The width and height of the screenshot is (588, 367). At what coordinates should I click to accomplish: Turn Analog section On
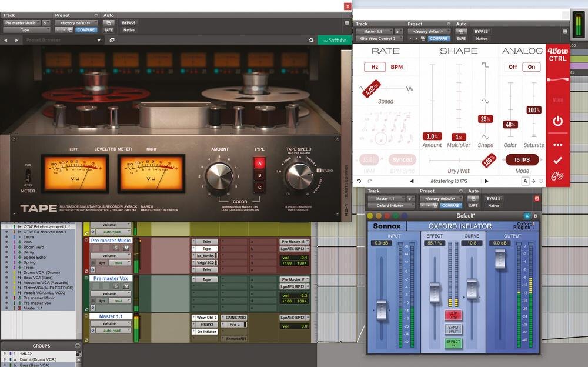point(532,67)
